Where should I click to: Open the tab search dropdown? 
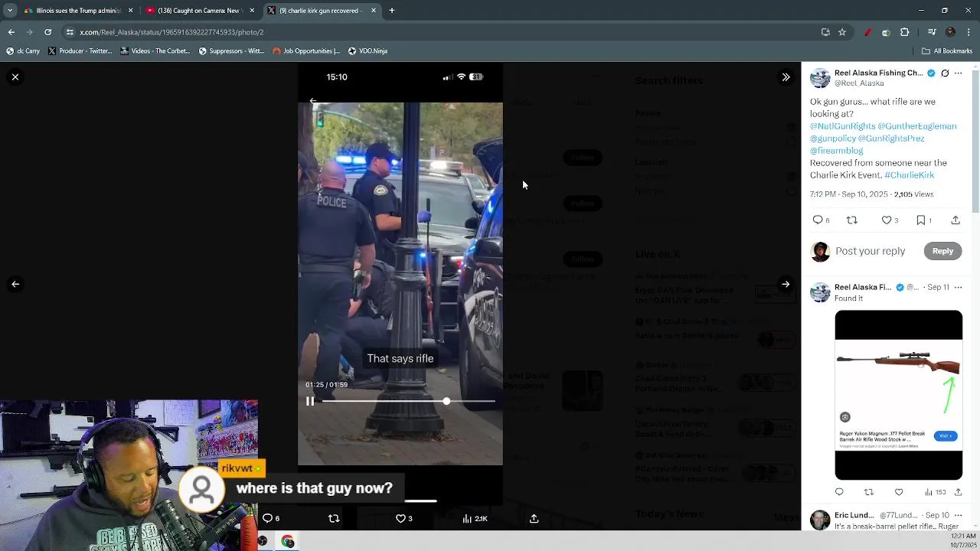[x=9, y=11]
